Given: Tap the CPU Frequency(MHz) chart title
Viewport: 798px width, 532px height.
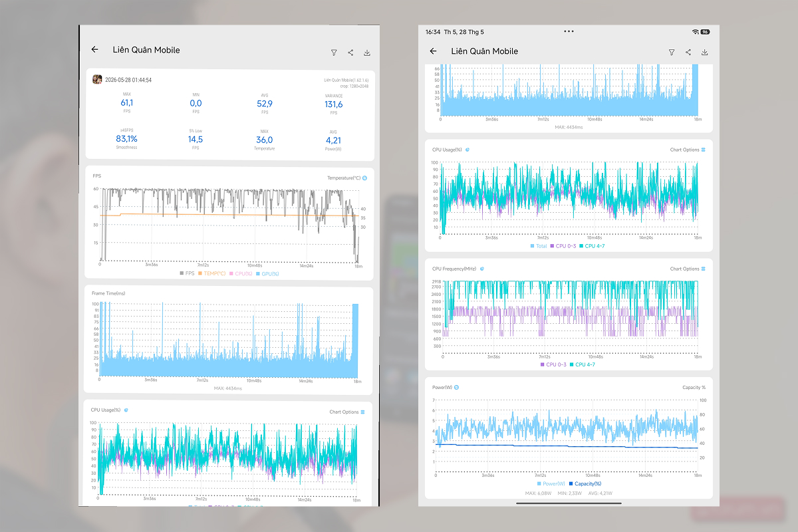Looking at the screenshot, I should click(455, 269).
